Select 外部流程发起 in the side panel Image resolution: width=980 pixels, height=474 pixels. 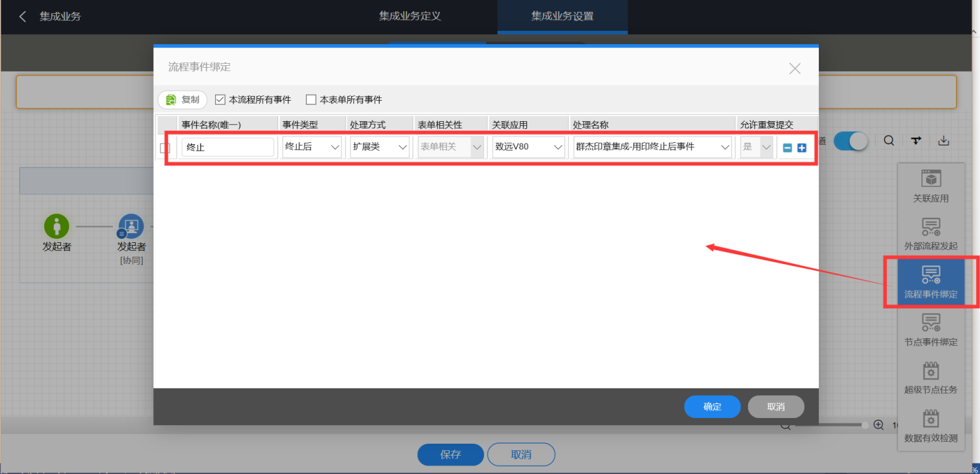pyautogui.click(x=931, y=234)
